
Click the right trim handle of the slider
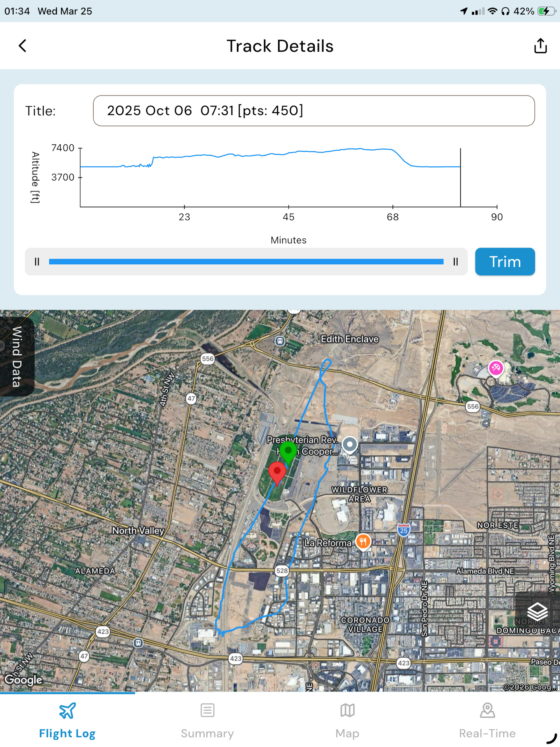[x=455, y=262]
